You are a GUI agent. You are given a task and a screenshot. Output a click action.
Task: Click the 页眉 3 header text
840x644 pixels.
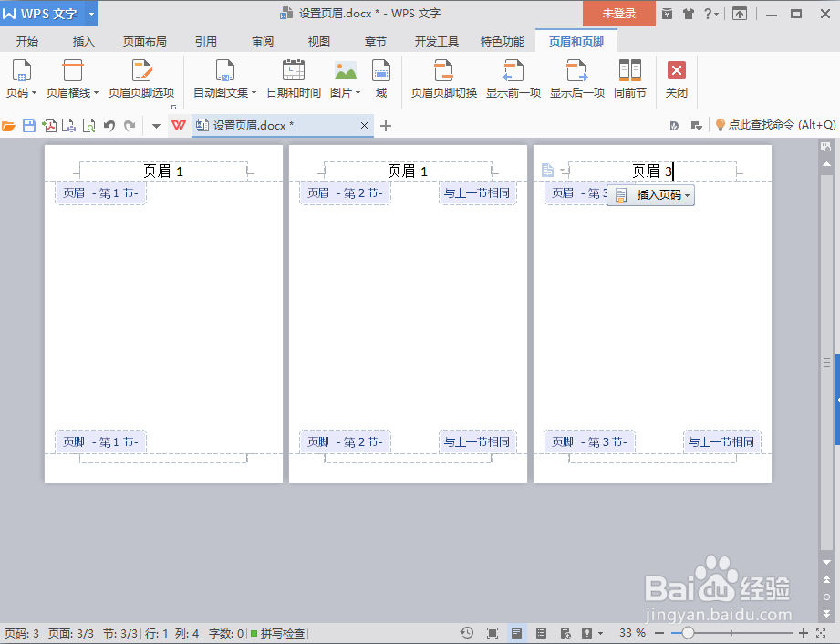(652, 171)
